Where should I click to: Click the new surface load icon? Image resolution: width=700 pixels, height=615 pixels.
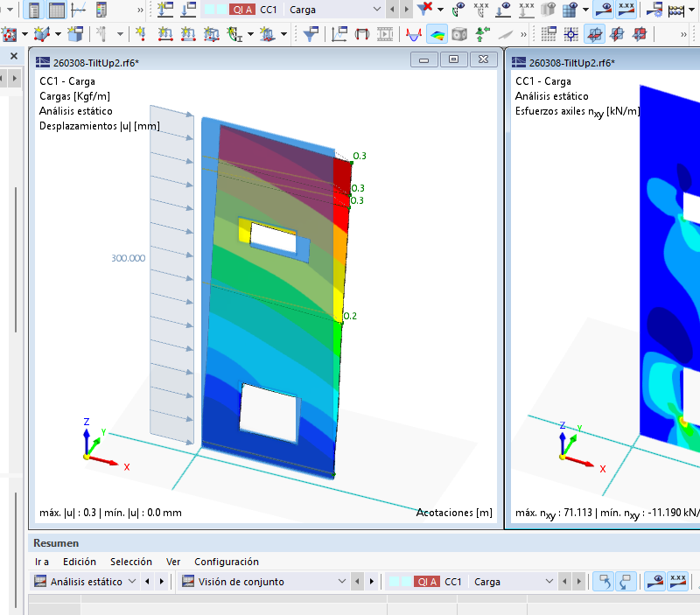[x=211, y=34]
